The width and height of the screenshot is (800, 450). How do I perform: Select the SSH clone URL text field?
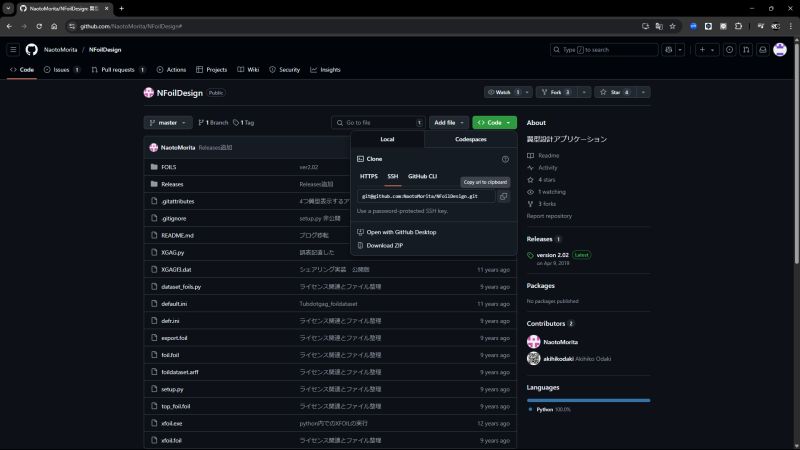click(x=426, y=196)
